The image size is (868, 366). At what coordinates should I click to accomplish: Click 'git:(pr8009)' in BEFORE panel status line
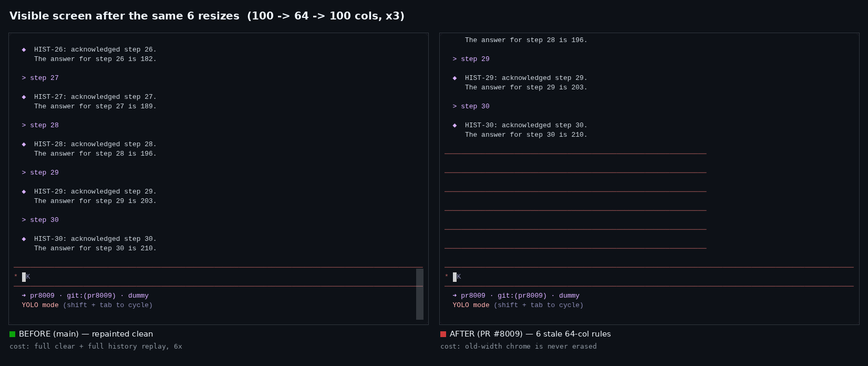click(91, 296)
